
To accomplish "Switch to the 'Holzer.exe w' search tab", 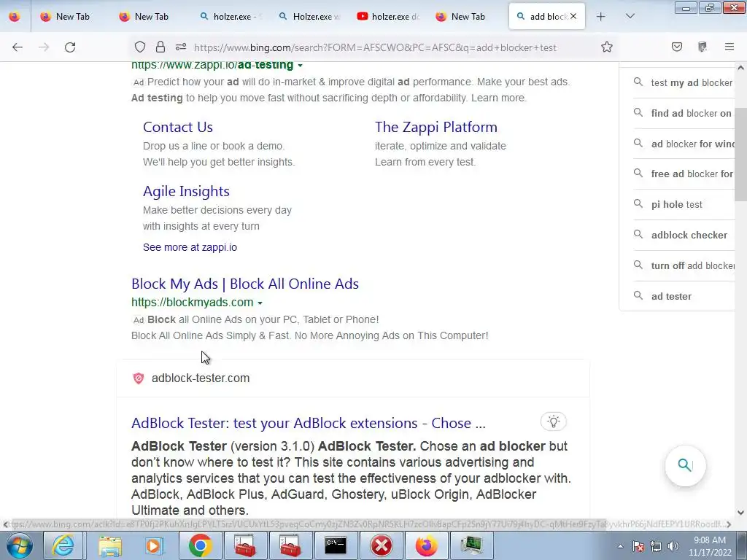I will 309,16.
